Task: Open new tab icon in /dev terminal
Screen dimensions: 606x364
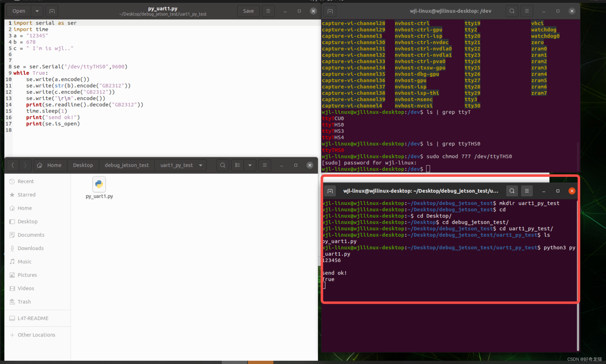Action: coord(330,11)
